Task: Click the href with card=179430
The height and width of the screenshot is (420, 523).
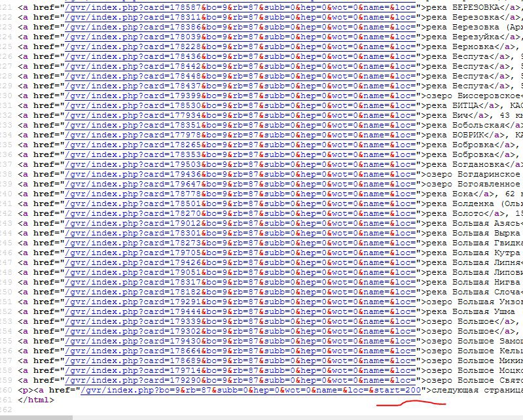Action: point(240,341)
